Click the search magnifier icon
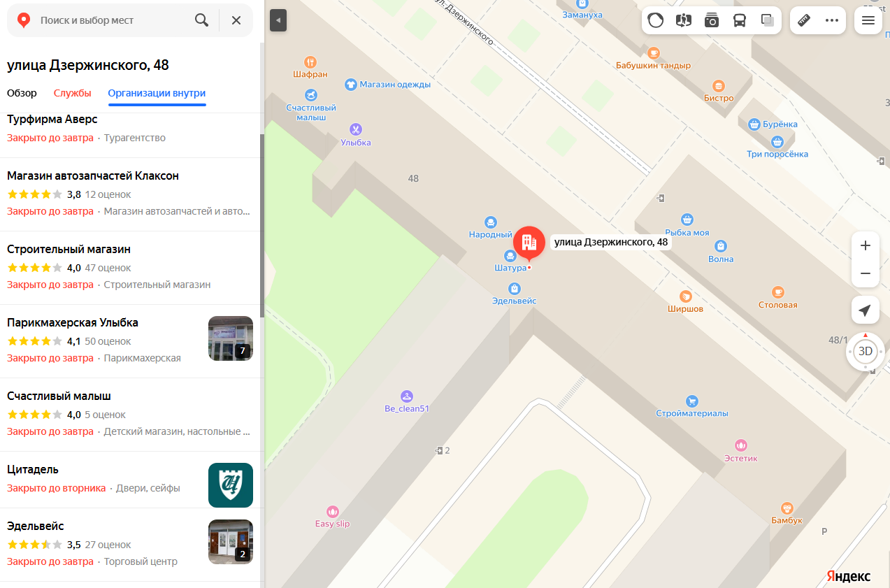The height and width of the screenshot is (588, 890). [201, 20]
